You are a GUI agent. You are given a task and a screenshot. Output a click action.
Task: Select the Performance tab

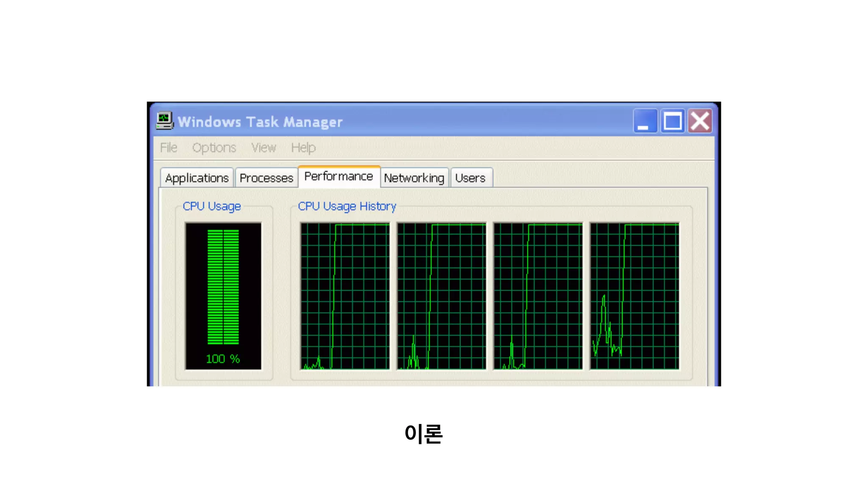pyautogui.click(x=339, y=176)
